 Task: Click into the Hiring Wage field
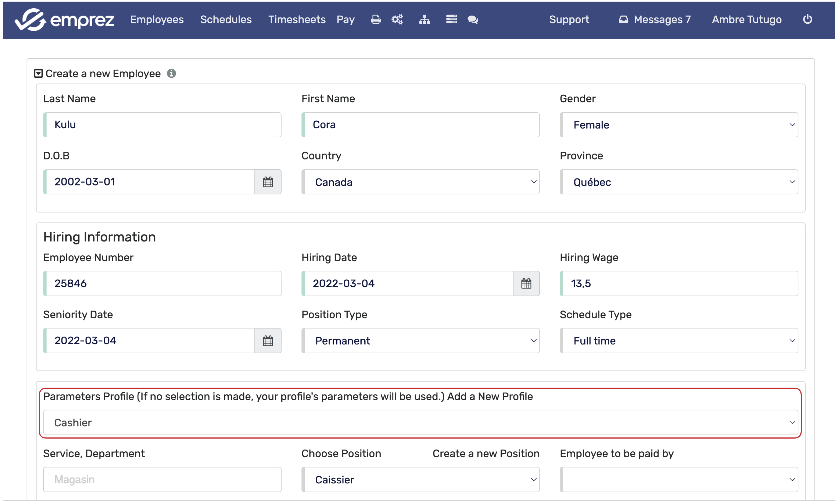coord(679,283)
